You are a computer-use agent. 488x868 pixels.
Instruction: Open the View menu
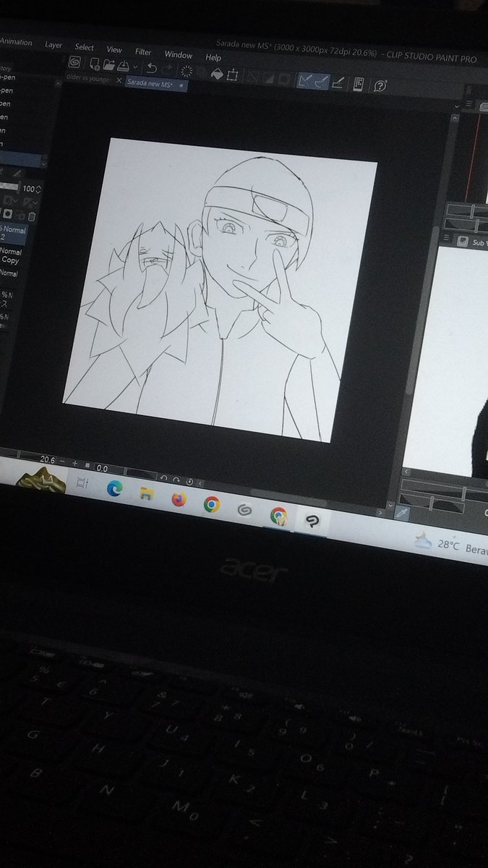114,49
